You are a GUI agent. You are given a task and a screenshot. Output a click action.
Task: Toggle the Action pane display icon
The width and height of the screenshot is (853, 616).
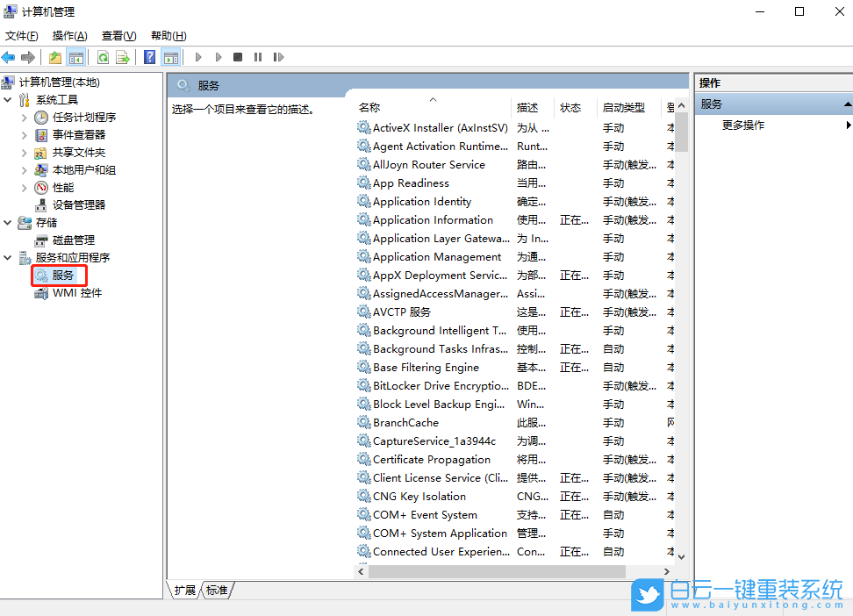pyautogui.click(x=171, y=56)
